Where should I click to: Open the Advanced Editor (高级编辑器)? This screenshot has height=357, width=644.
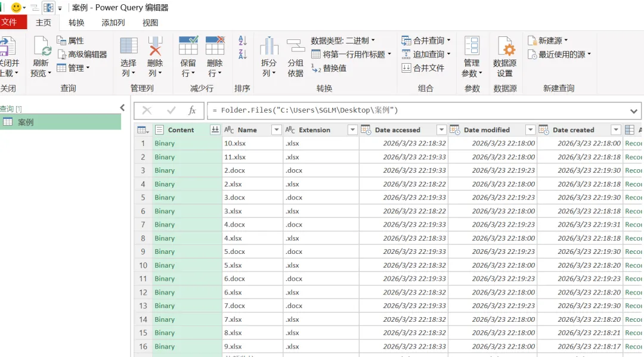tap(82, 54)
